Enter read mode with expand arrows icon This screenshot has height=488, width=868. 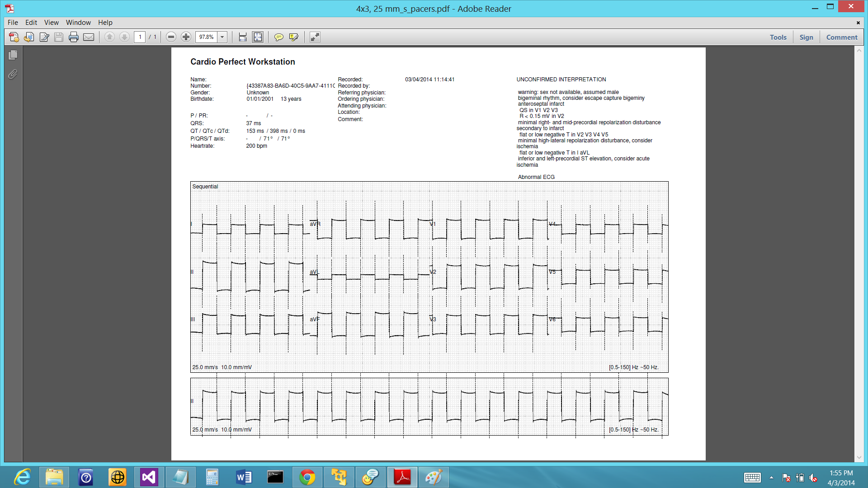315,37
